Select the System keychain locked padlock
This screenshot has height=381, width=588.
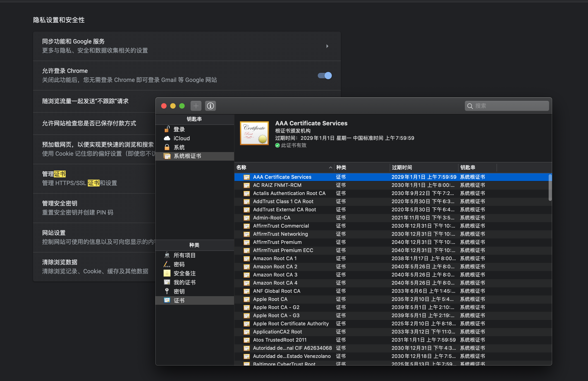click(167, 148)
